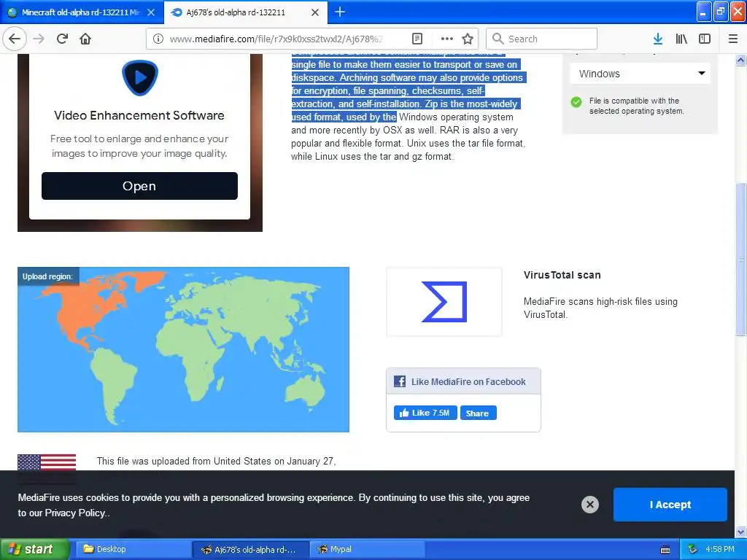The height and width of the screenshot is (560, 747).
Task: Click the vertical scrollbar thumb
Action: (x=740, y=259)
